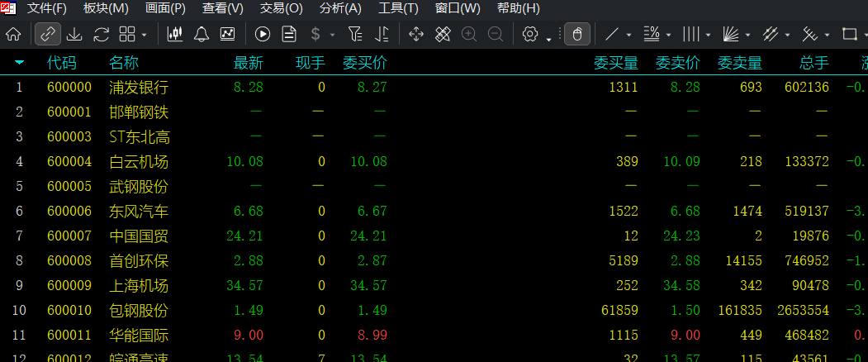The height and width of the screenshot is (362, 868).
Task: Click the sort order icon
Action: coord(382,35)
